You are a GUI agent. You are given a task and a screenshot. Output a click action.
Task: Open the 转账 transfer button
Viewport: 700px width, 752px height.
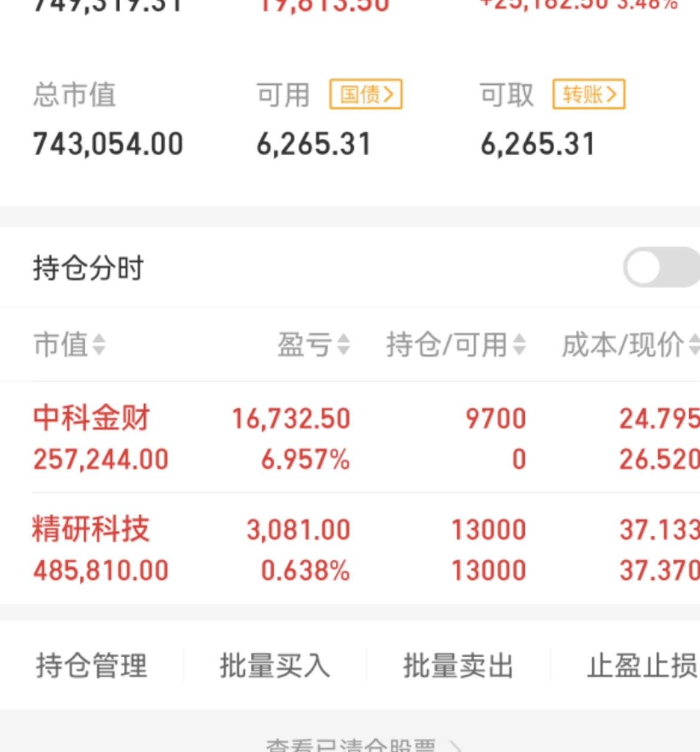pos(589,94)
